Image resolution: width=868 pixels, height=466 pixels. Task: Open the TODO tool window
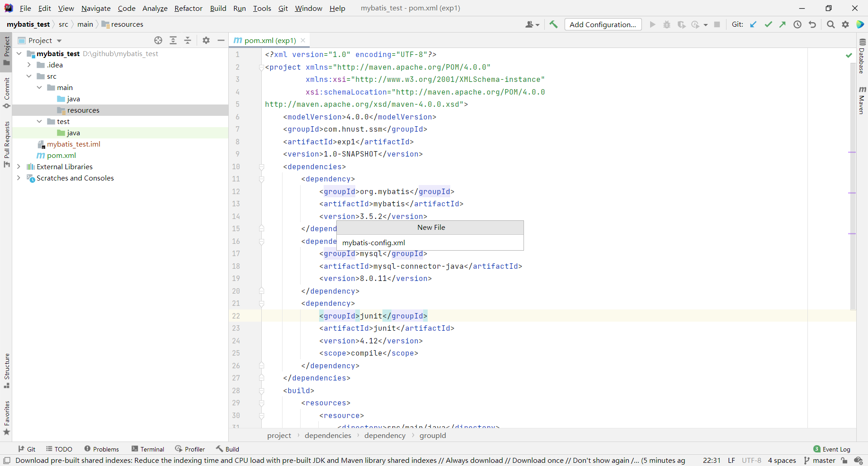(59, 449)
